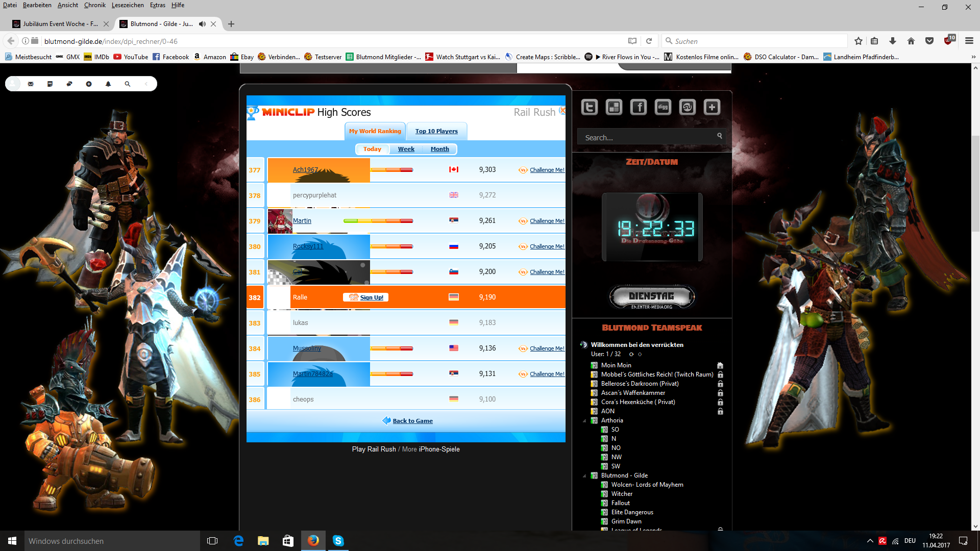Collapse the floating toolbar with left chevron
The height and width of the screenshot is (551, 980).
pos(146,84)
